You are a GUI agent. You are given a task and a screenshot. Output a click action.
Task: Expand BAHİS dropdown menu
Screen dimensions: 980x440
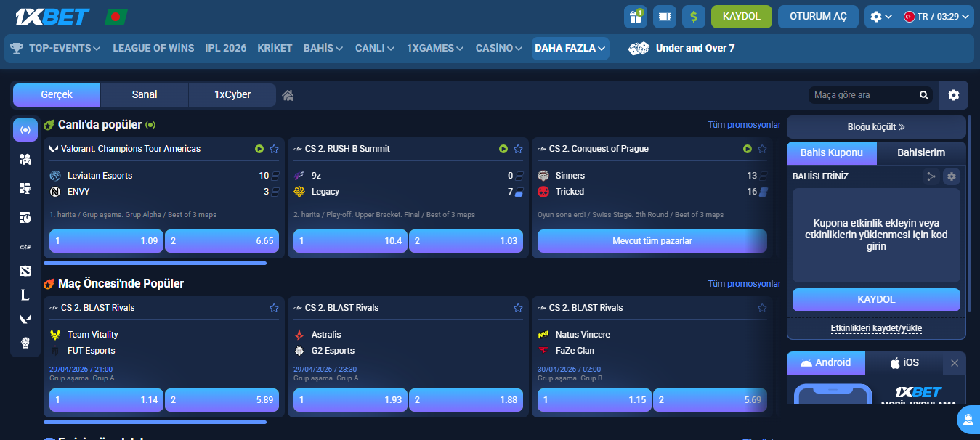pyautogui.click(x=323, y=49)
